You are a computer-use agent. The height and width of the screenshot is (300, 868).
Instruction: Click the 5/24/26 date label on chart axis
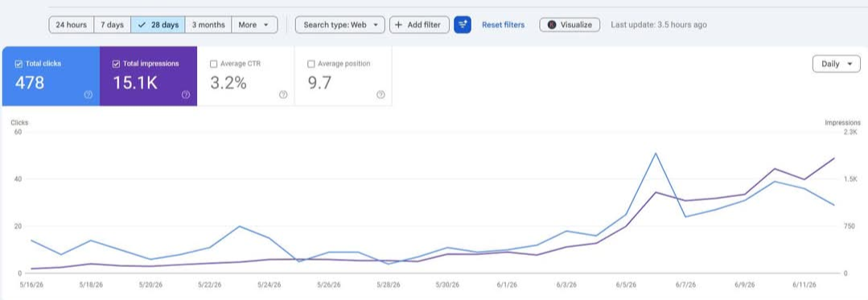coord(269,285)
